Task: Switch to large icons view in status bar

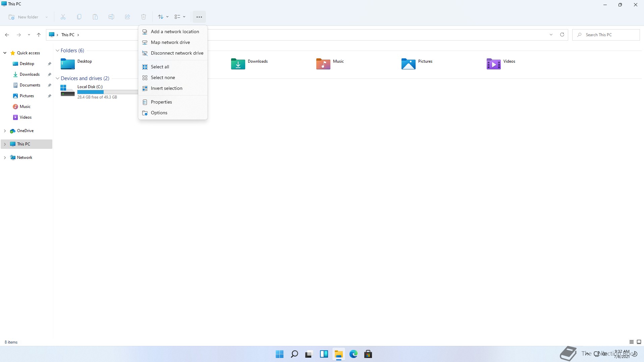Action: pyautogui.click(x=639, y=342)
